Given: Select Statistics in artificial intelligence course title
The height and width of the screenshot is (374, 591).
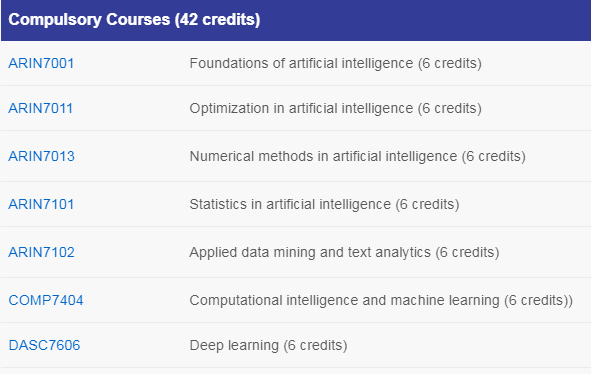Looking at the screenshot, I should click(x=290, y=204).
